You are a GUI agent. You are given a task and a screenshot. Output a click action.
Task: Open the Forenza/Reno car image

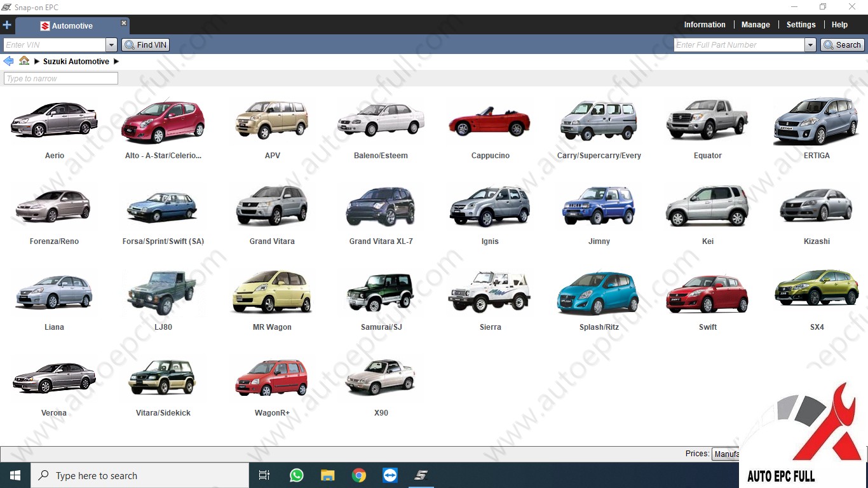[x=53, y=206]
